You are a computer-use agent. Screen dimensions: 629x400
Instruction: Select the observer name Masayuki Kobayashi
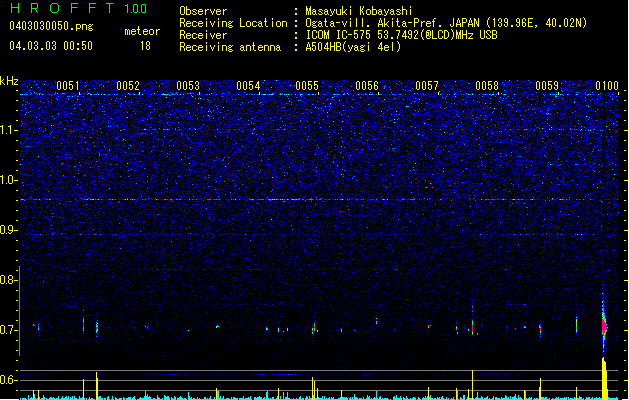pyautogui.click(x=359, y=11)
